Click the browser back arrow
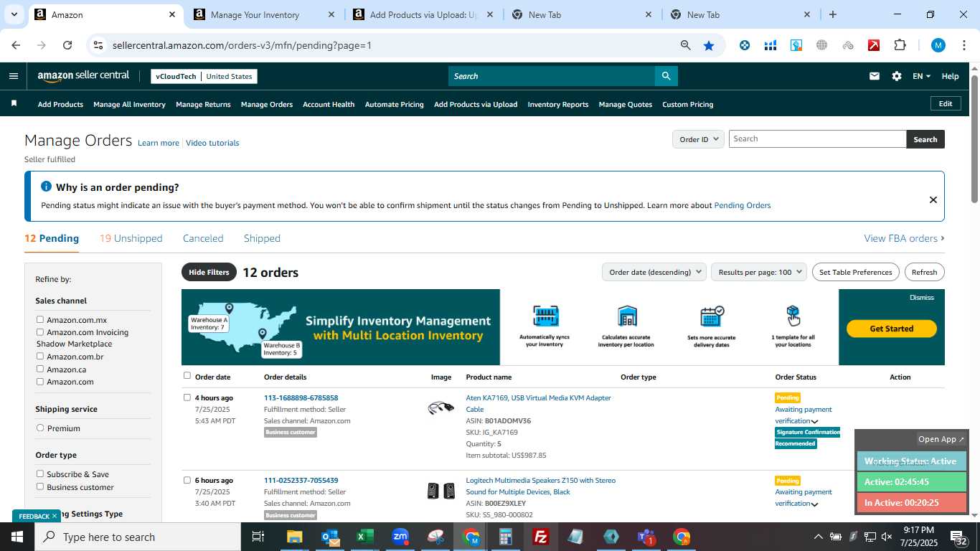Viewport: 980px width, 551px height. (x=16, y=45)
